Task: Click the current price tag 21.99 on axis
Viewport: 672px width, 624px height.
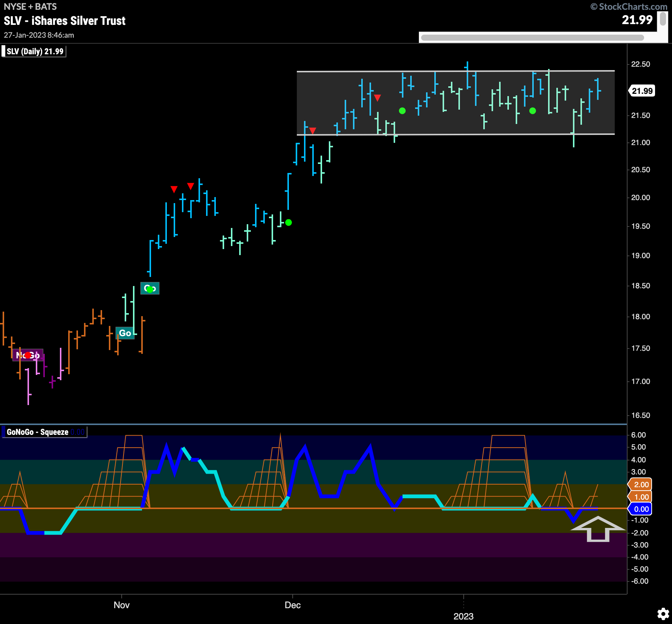Action: [x=642, y=91]
